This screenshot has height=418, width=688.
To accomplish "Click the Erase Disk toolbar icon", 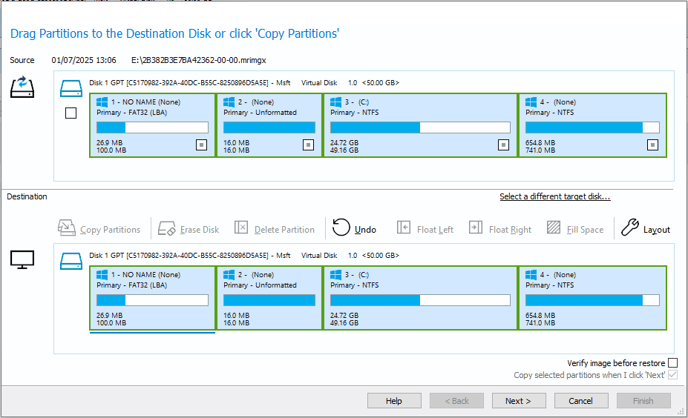I will pos(167,229).
